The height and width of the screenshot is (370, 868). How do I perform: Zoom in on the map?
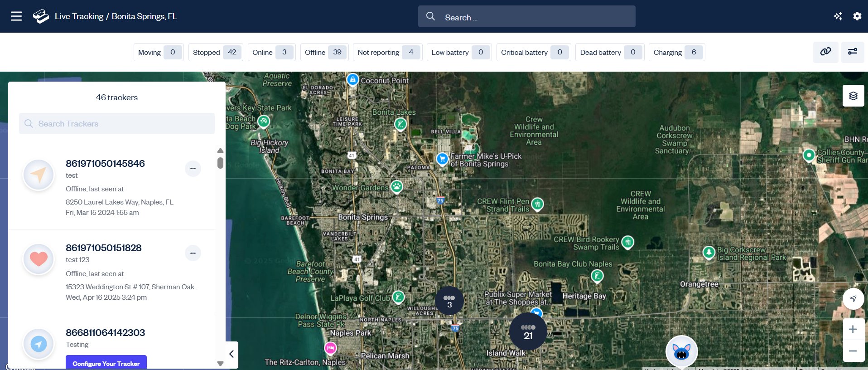[854, 329]
